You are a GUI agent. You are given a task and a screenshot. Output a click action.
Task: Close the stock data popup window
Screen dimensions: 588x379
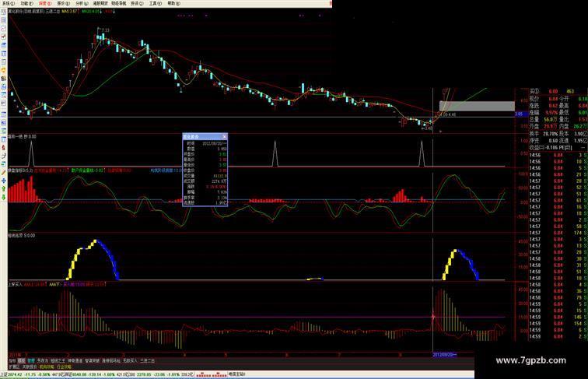tap(224, 137)
